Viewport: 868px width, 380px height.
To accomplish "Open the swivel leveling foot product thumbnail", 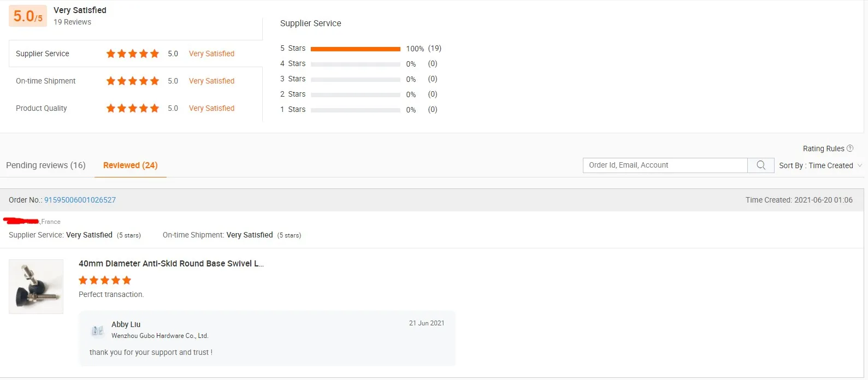I will [36, 287].
